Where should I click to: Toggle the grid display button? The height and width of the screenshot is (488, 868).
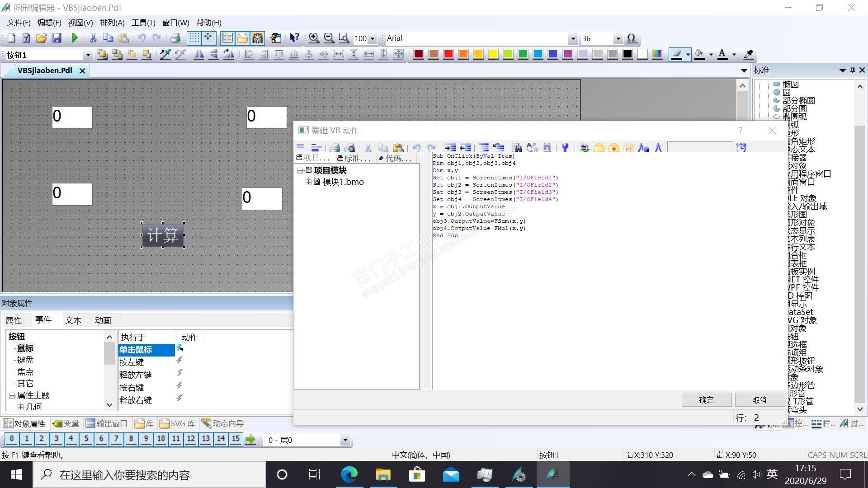coord(193,38)
